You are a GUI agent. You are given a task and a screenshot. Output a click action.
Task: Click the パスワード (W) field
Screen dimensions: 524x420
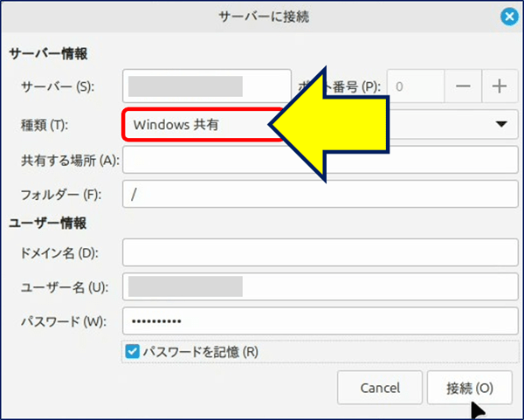pos(321,320)
